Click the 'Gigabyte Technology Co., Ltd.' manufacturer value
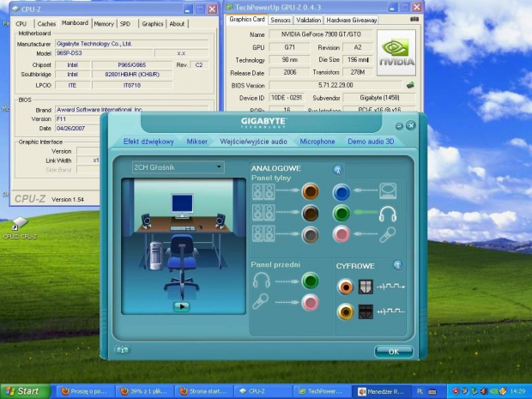The width and height of the screenshot is (532, 399). tap(131, 44)
